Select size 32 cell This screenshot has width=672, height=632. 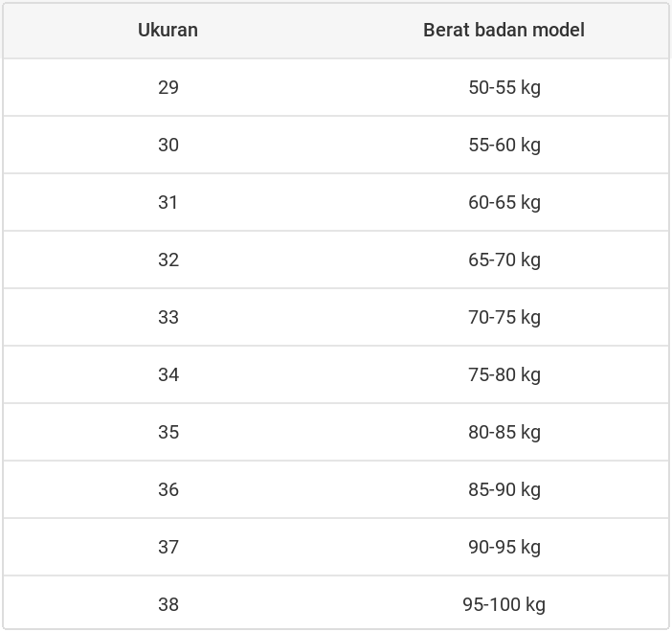click(x=168, y=260)
